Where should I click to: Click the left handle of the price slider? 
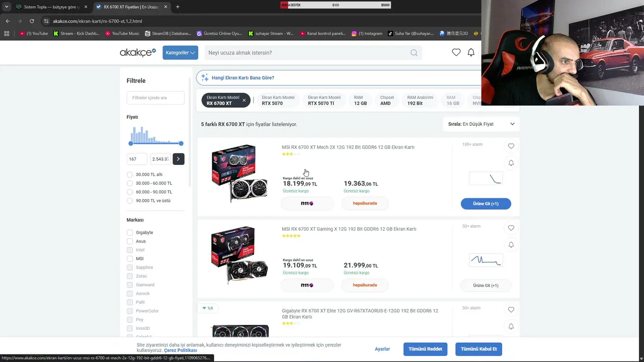pos(131,143)
